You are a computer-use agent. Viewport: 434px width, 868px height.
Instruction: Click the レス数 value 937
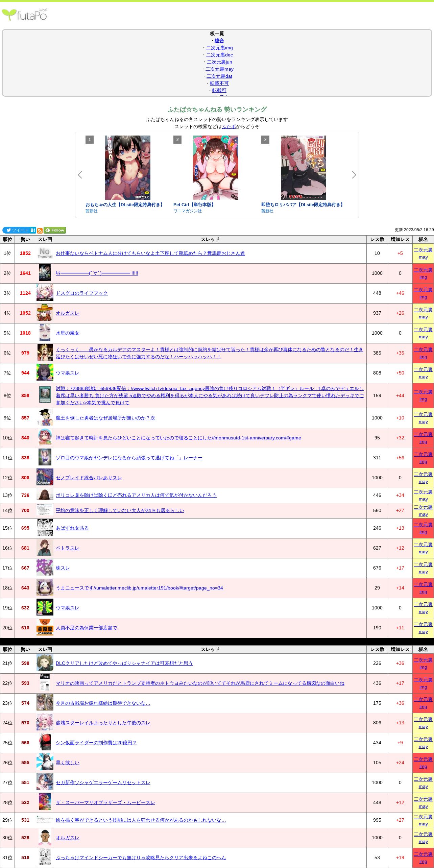click(x=377, y=313)
